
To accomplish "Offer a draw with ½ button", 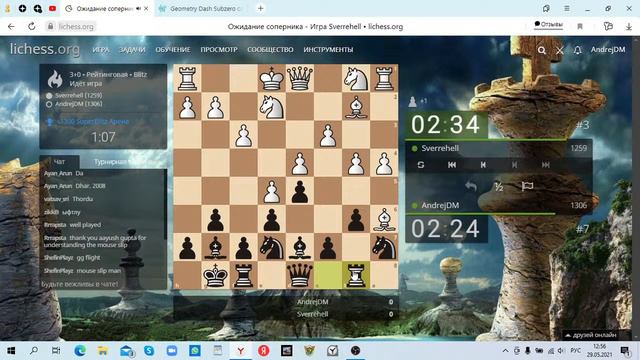I will [x=498, y=187].
